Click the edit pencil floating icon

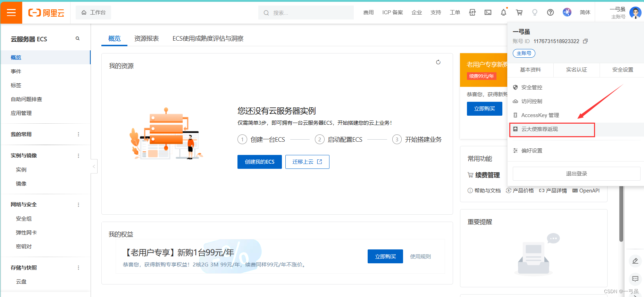coord(635,261)
